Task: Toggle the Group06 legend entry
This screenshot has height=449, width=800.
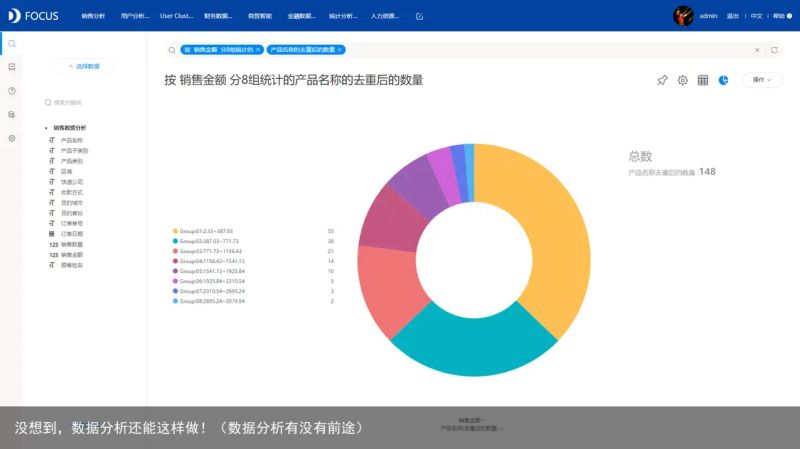Action: click(209, 281)
